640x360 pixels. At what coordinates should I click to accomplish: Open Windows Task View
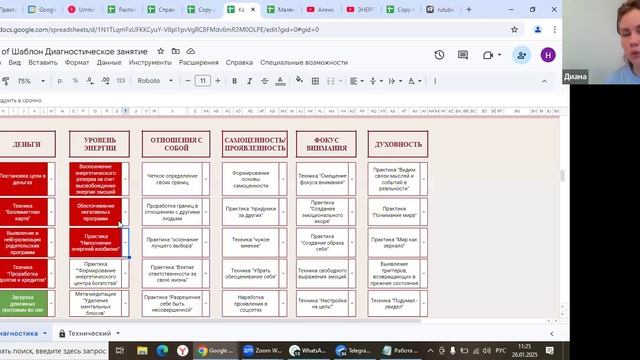(120, 351)
